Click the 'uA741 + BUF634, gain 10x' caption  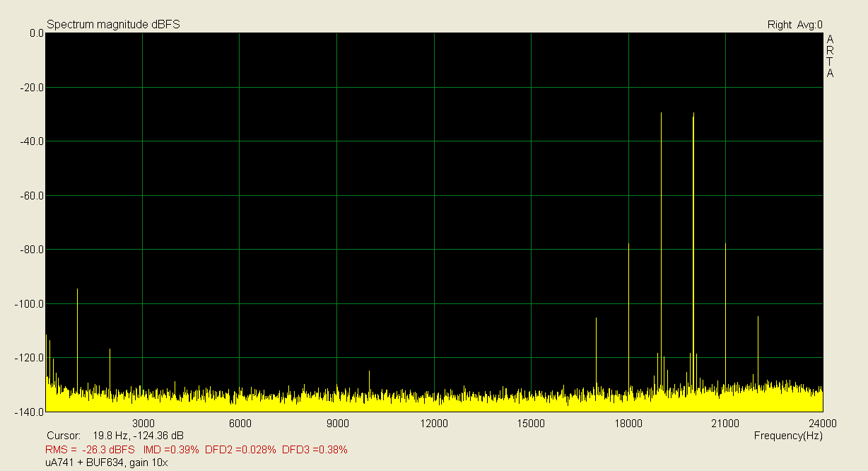pos(106,463)
